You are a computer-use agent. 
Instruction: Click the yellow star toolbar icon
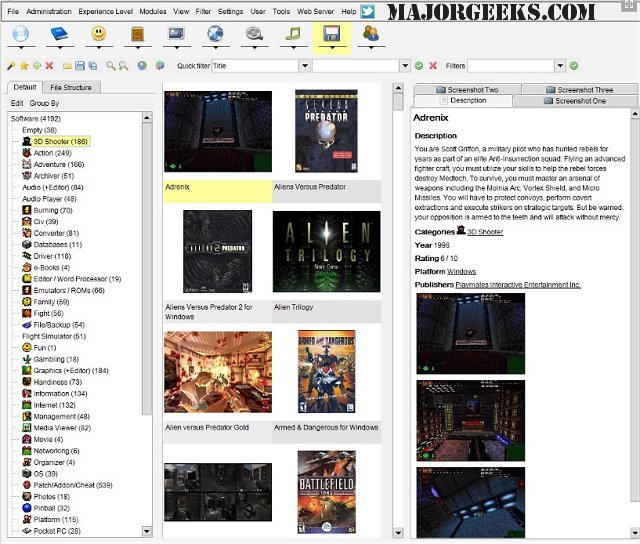click(24, 66)
